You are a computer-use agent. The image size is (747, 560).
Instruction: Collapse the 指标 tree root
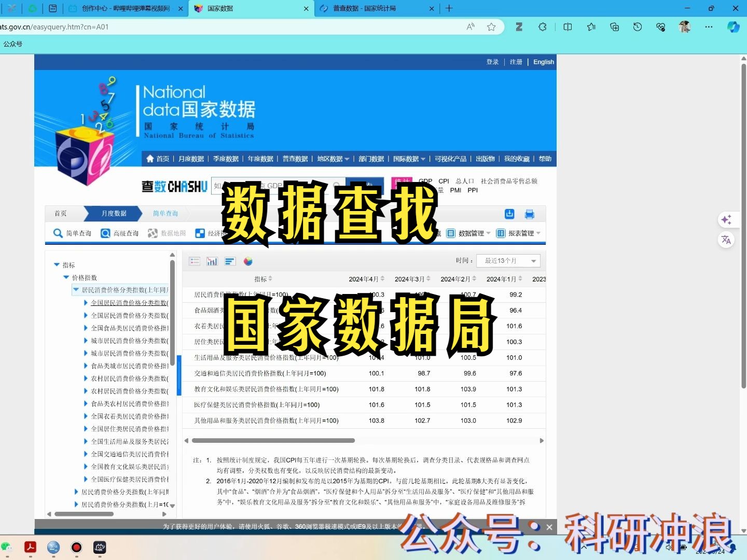coord(57,265)
